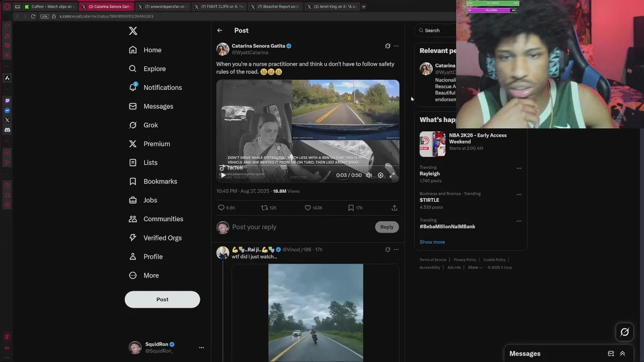Open Catarina Senora Gatita's avatar
Screen dimensions: 644x362
223,49
